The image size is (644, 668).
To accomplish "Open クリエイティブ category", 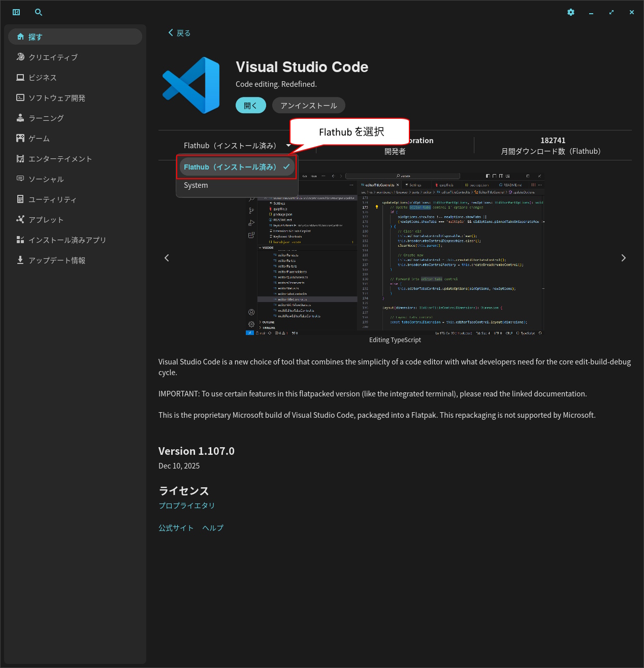I will [x=53, y=57].
